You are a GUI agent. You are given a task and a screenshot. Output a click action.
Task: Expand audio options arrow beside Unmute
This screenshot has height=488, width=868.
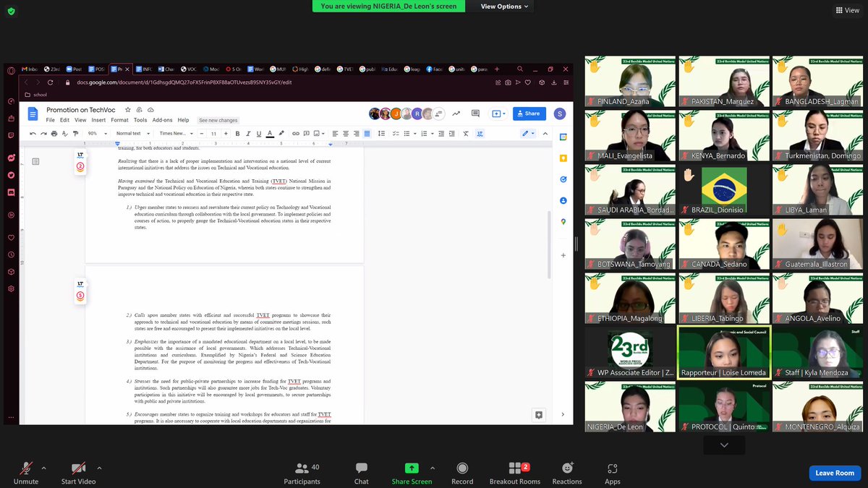coord(44,468)
